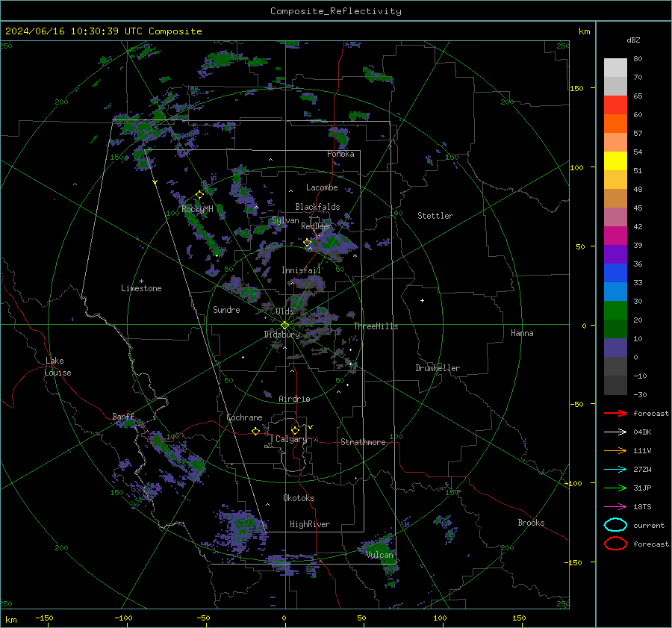The image size is (672, 628).
Task: Click the Sundre label
Action: (226, 310)
